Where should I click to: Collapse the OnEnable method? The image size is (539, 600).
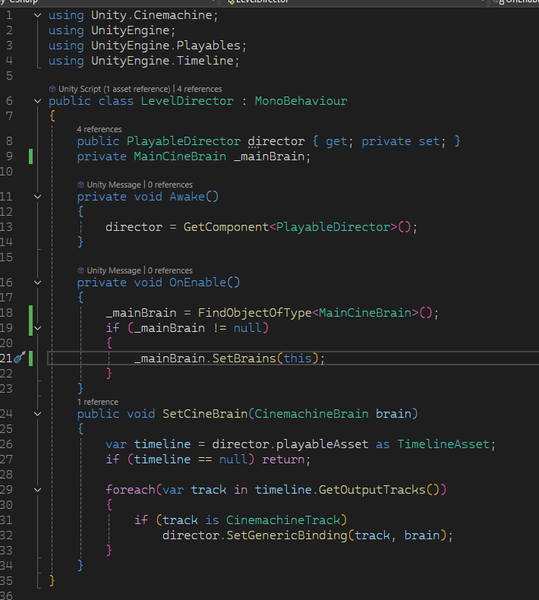[37, 282]
